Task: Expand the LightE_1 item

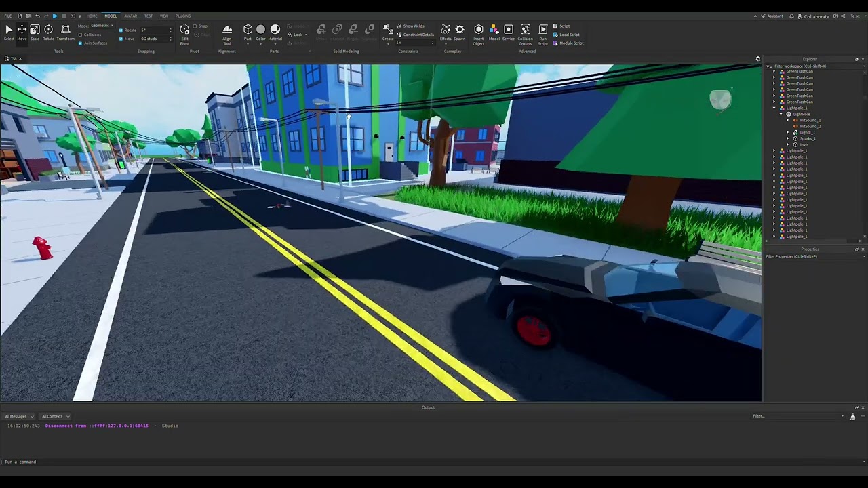Action: pos(788,132)
